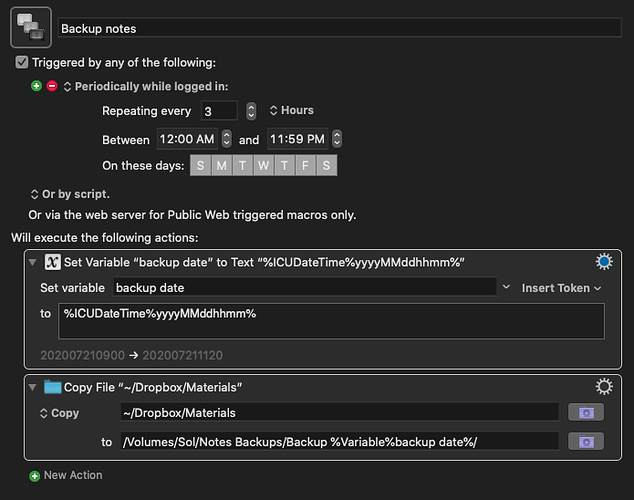Click the Set Variable action X icon

[x=53, y=262]
